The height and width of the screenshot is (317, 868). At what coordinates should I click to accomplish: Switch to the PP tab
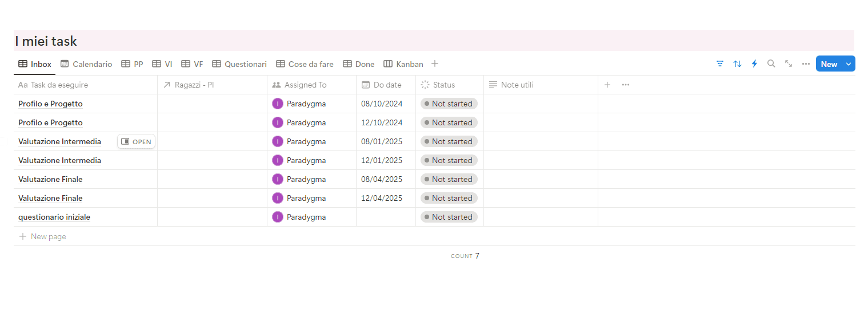click(x=133, y=64)
